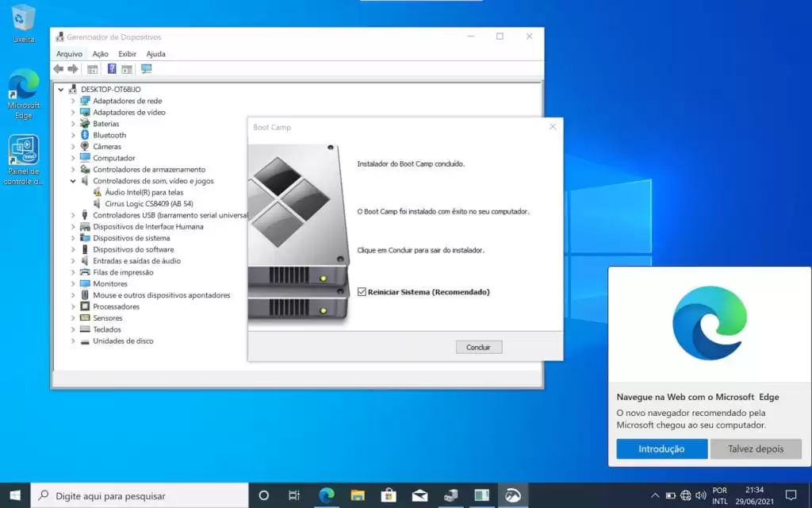Select Dispositivos do software tree item

point(133,249)
